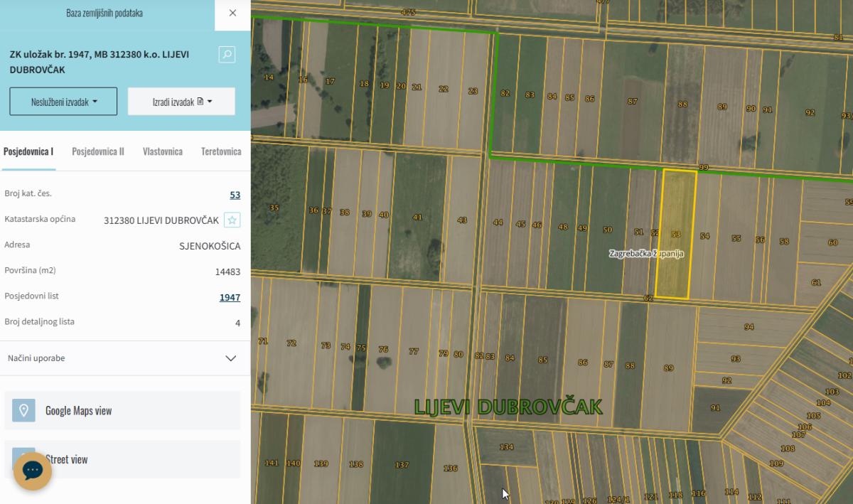Image resolution: width=853 pixels, height=504 pixels.
Task: Open the Izradi izvadak dropdown
Action: coord(181,102)
